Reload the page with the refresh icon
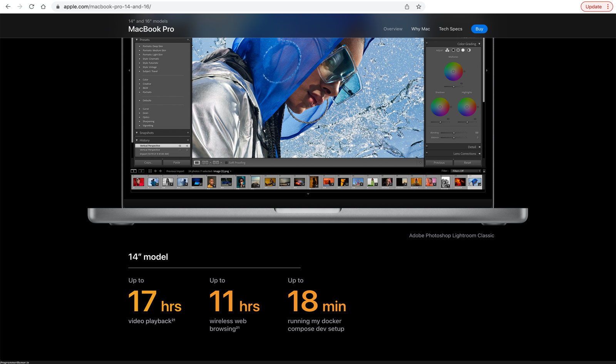616x364 pixels. 32,7
